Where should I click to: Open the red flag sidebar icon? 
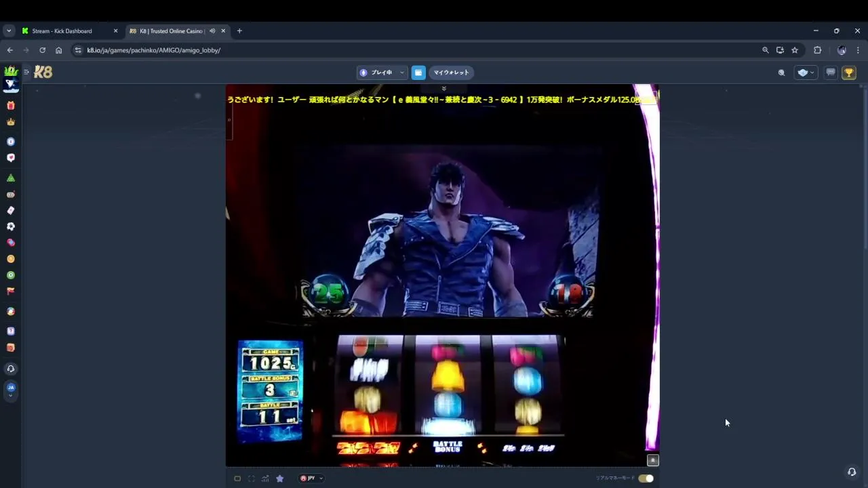tap(10, 291)
